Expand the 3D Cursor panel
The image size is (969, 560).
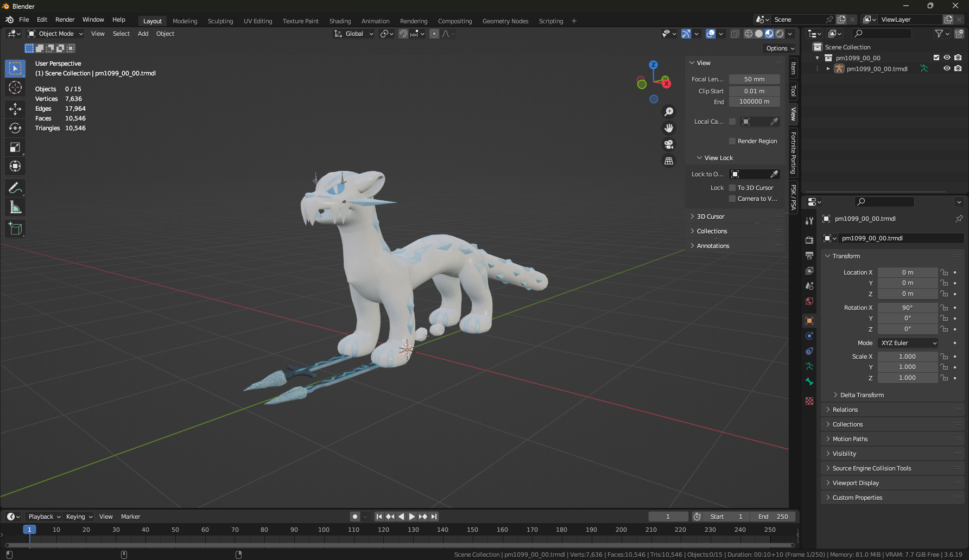pyautogui.click(x=710, y=217)
